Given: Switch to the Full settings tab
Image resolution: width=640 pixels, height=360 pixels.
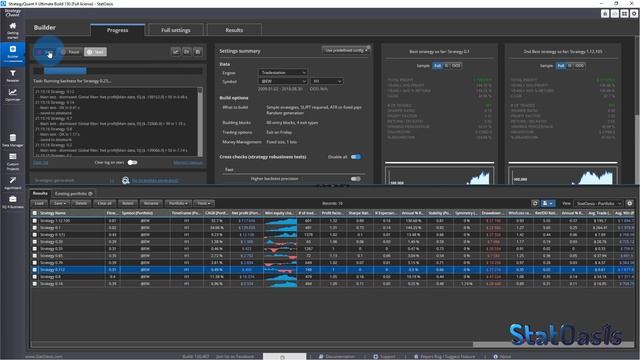Looking at the screenshot, I should click(176, 30).
